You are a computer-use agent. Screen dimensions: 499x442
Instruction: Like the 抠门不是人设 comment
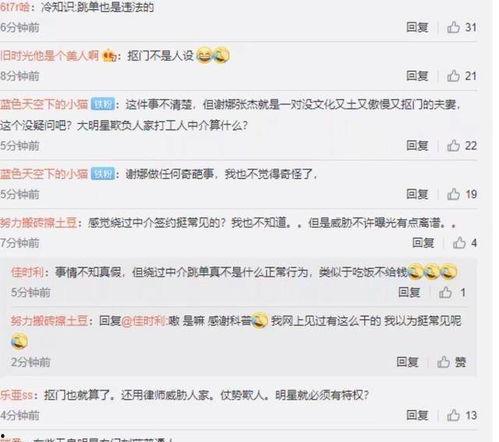click(453, 76)
